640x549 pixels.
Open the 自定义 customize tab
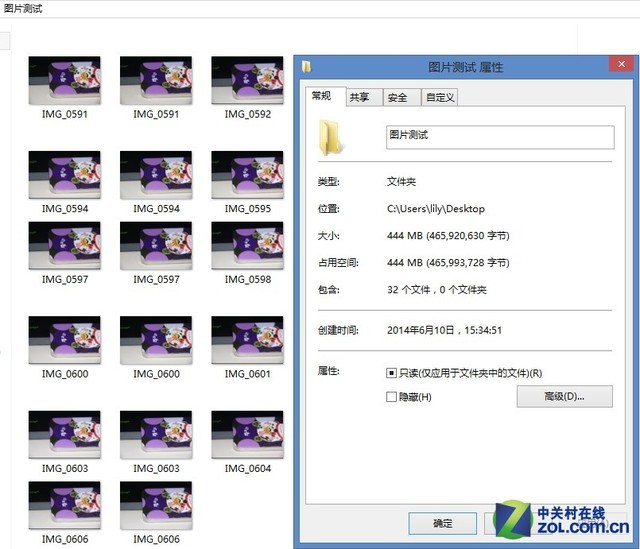click(x=440, y=97)
